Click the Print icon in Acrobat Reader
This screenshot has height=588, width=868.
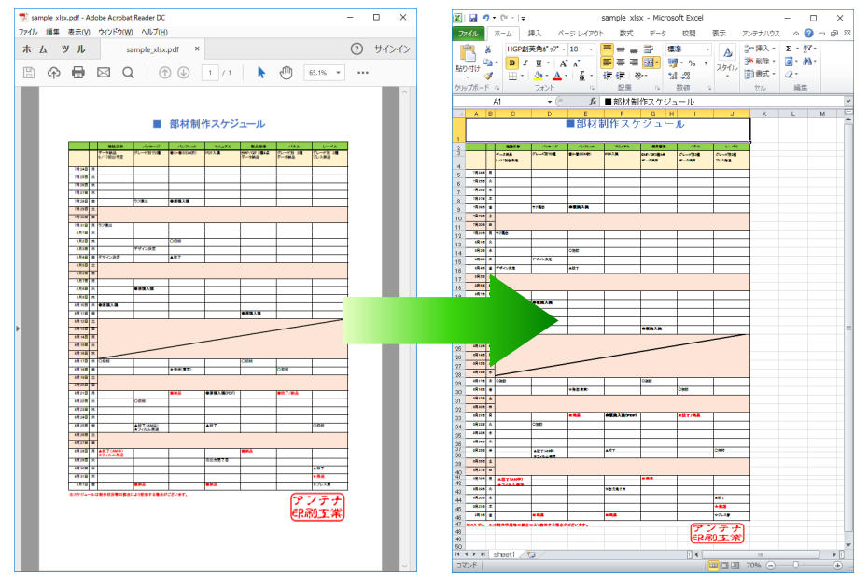click(78, 73)
